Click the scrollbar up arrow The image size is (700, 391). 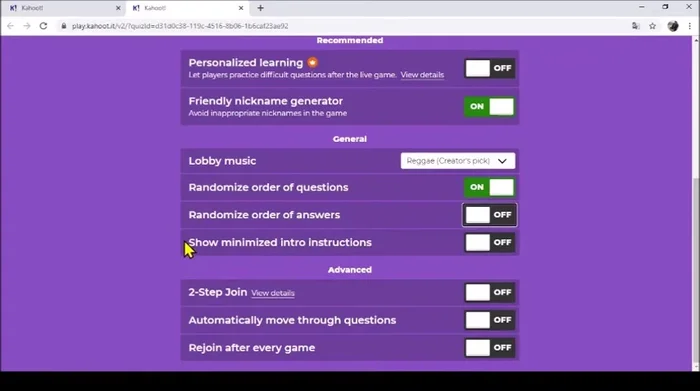point(696,40)
